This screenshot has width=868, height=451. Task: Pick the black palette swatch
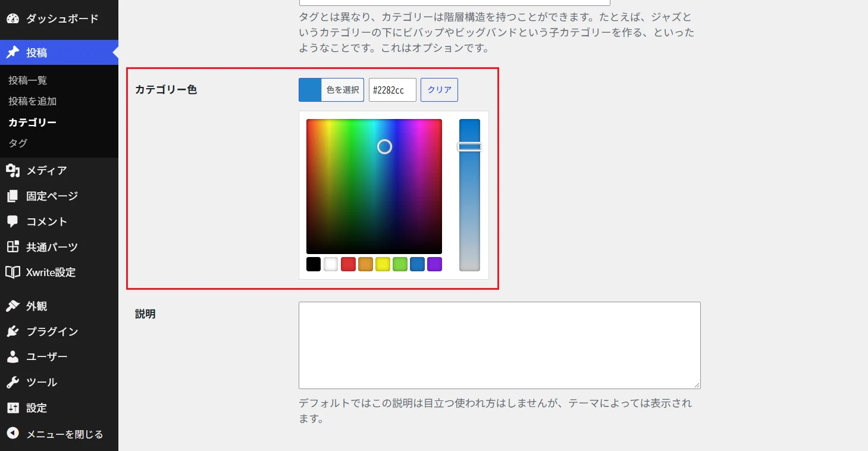[314, 264]
